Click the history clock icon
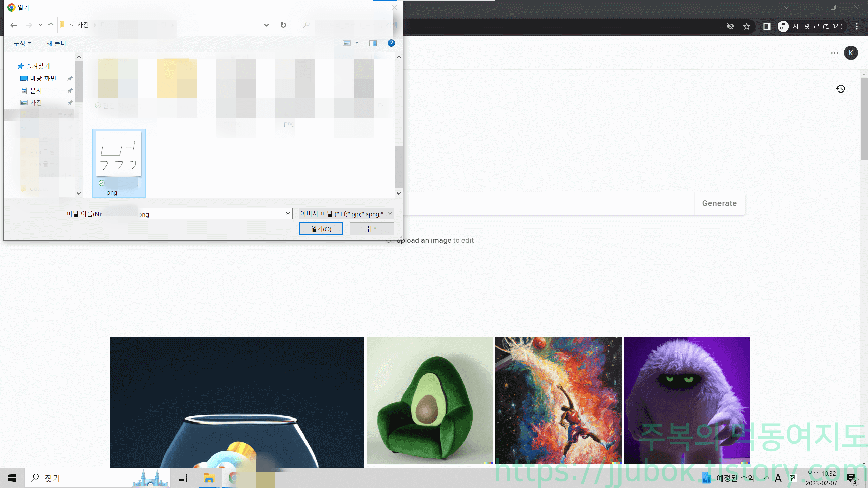The height and width of the screenshot is (488, 868). click(840, 89)
